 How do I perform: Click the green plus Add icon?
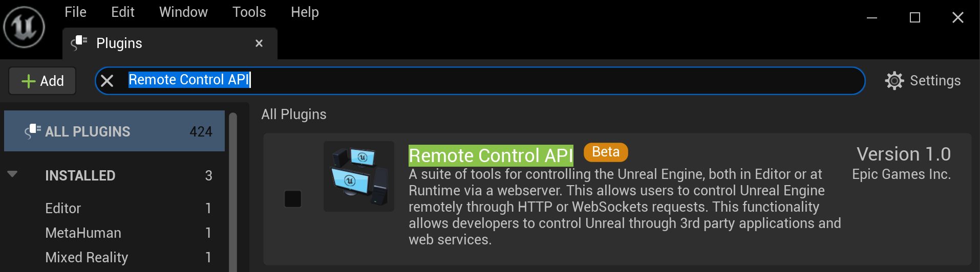pos(29,81)
